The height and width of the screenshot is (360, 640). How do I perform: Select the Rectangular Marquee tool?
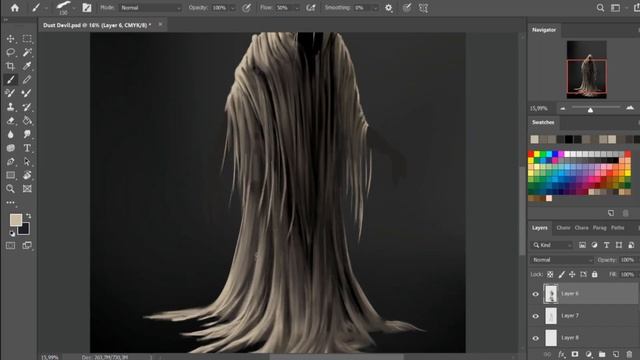tap(27, 39)
